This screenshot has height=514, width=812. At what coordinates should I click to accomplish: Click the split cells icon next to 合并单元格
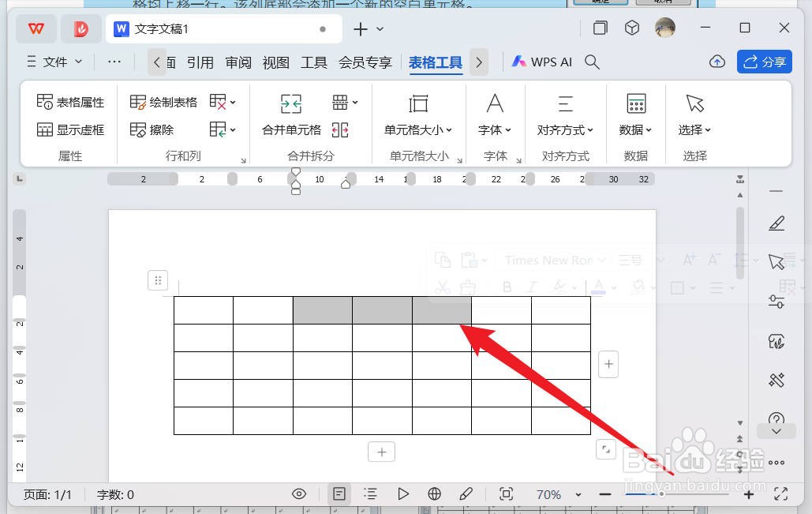[340, 129]
